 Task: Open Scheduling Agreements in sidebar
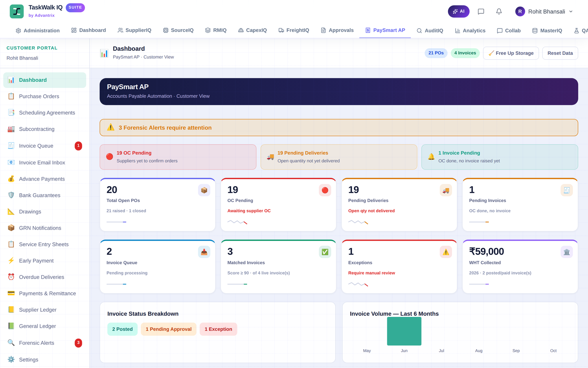coord(45,113)
